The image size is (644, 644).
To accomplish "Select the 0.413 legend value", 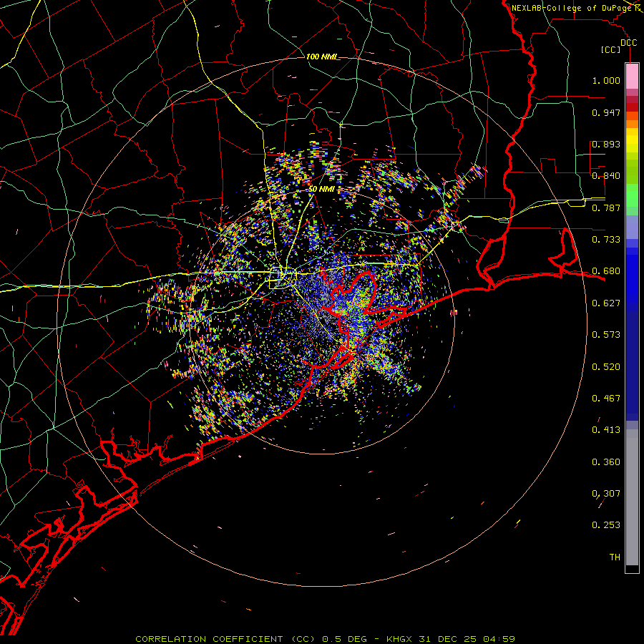I will [x=606, y=430].
